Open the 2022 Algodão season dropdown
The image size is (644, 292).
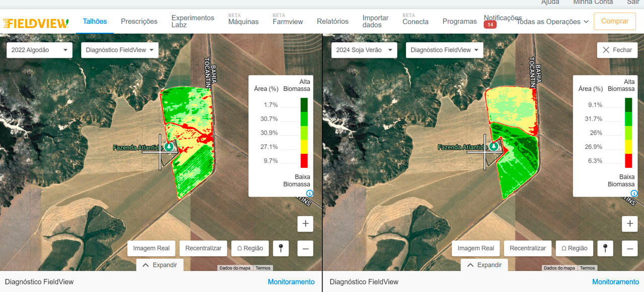tap(39, 50)
